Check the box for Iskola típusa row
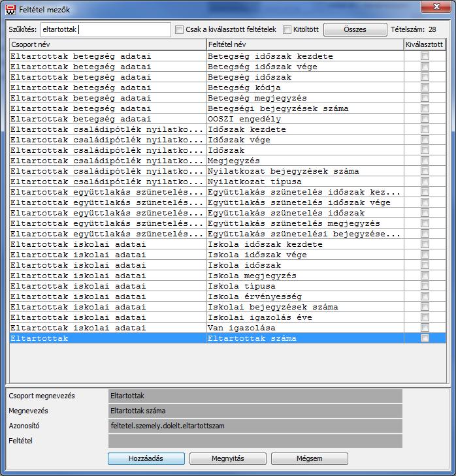This screenshot has width=456, height=476. (425, 285)
